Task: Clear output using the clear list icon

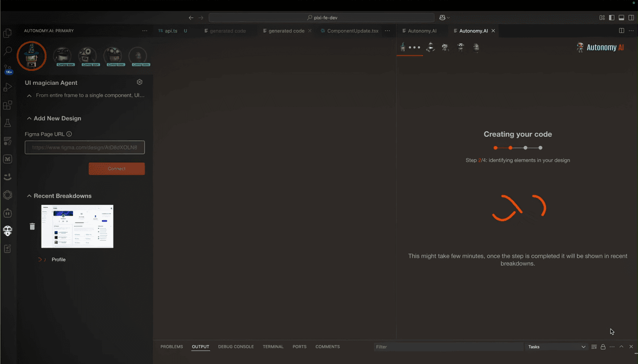Action: 594,347
